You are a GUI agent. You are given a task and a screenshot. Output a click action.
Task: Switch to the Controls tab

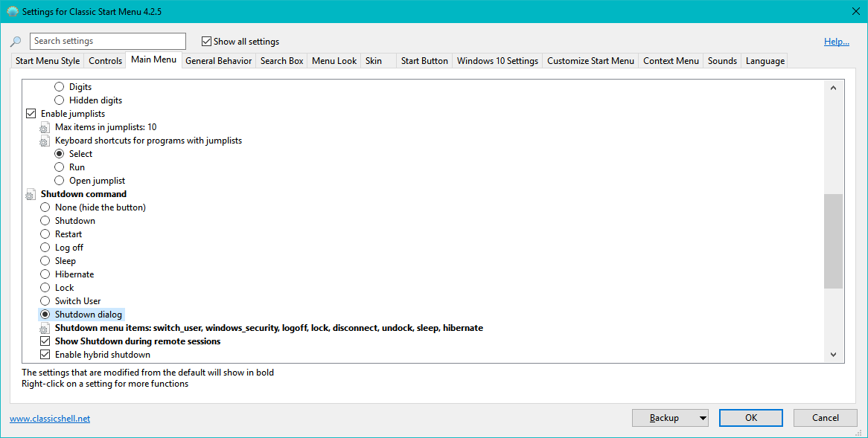click(105, 61)
